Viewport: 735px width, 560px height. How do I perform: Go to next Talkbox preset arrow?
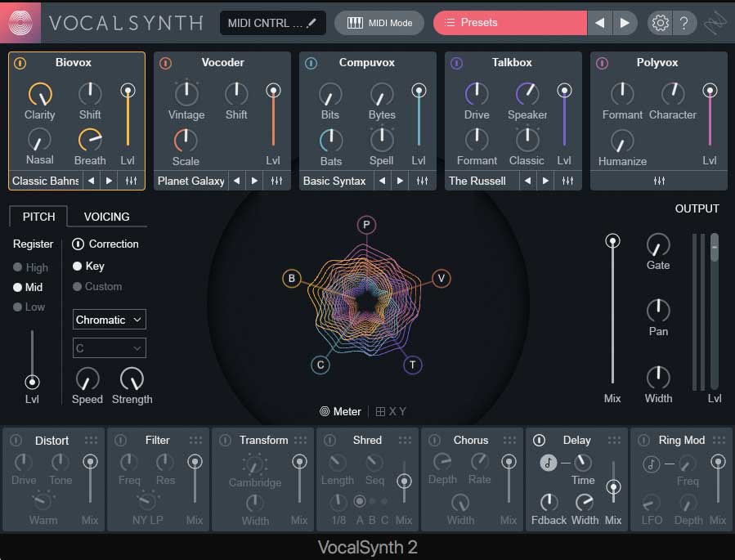click(545, 181)
